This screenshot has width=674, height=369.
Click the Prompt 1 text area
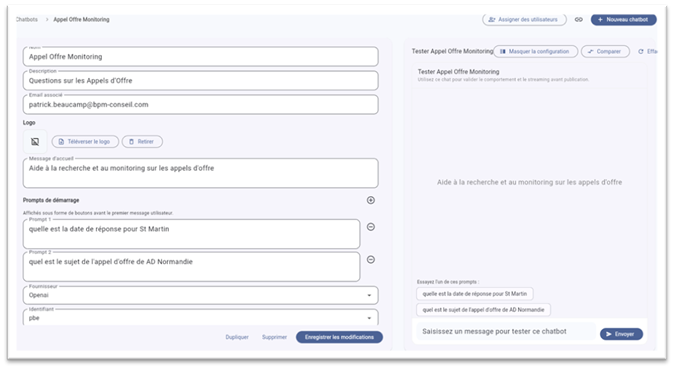(191, 234)
